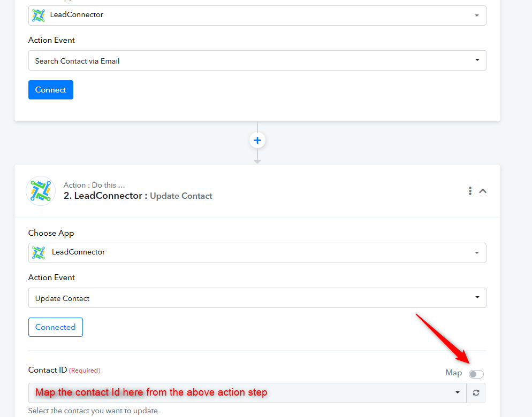This screenshot has height=417, width=532.
Task: Click LeadConnector icon in second app dropdown
Action: coord(39,252)
